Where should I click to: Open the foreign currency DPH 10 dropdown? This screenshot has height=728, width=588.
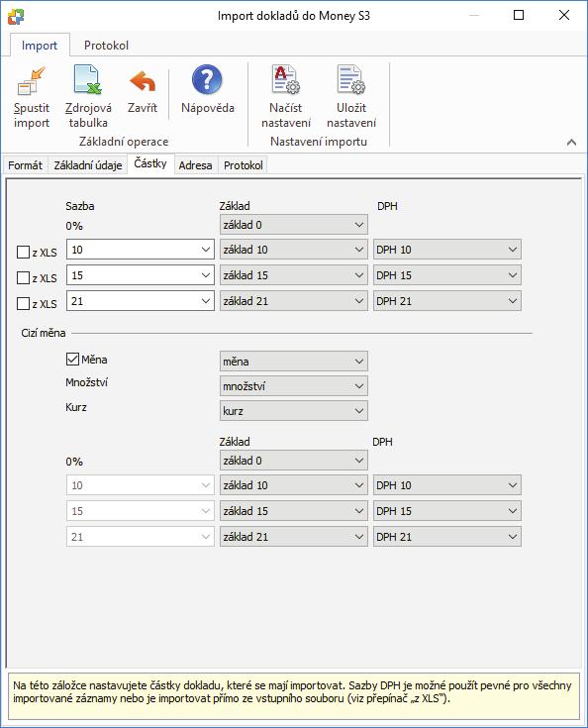pos(447,485)
